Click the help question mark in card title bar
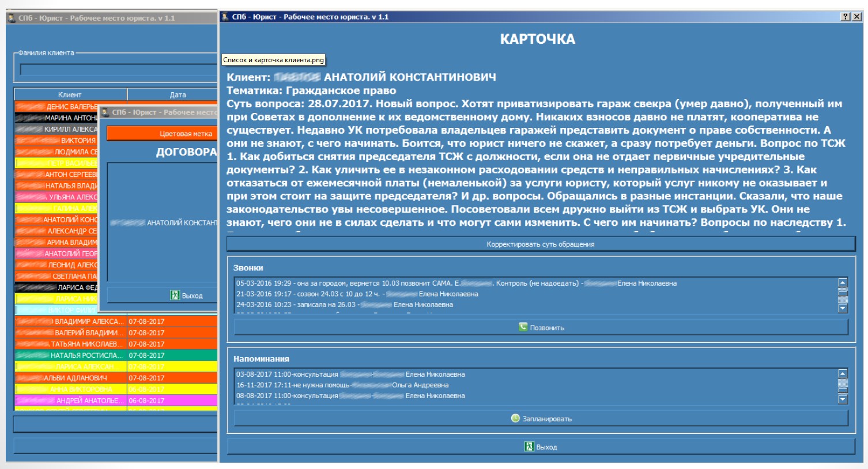This screenshot has height=469, width=868. [845, 17]
